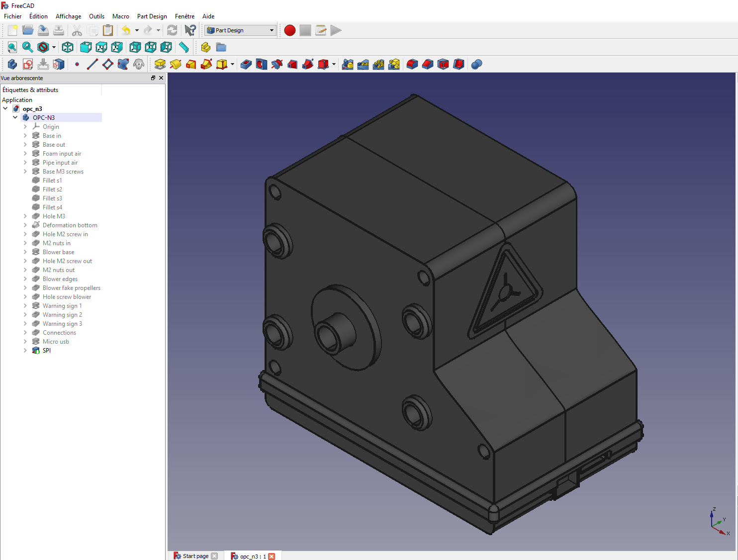Open the macros dialog notepad icon
The image size is (738, 560).
(x=321, y=30)
